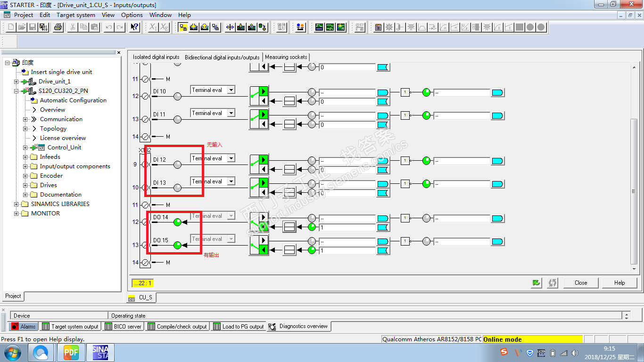Open the PDF application in the taskbar
The width and height of the screenshot is (644, 362).
[71, 353]
